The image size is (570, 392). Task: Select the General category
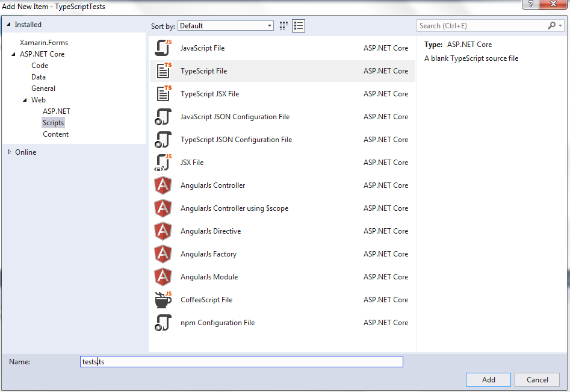[43, 89]
